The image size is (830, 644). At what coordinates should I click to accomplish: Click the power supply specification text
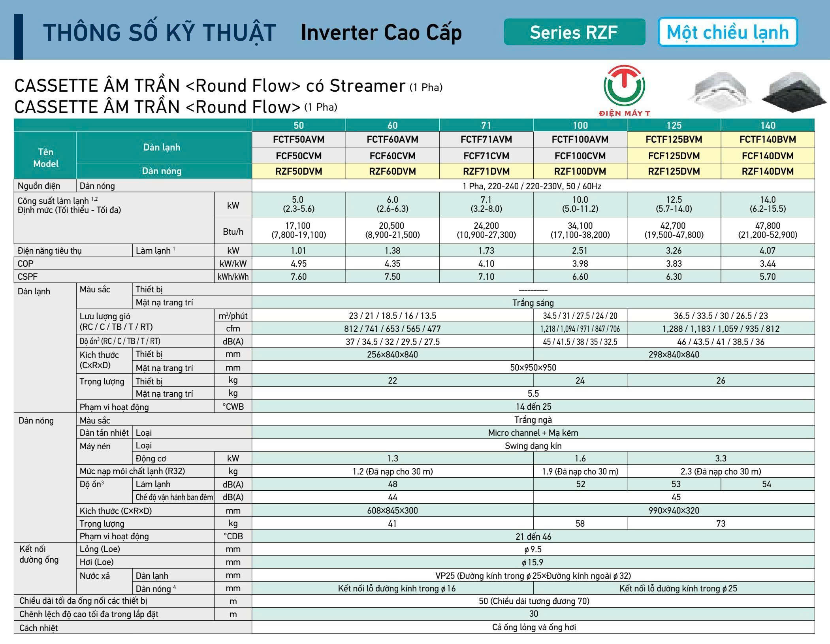coord(533,186)
